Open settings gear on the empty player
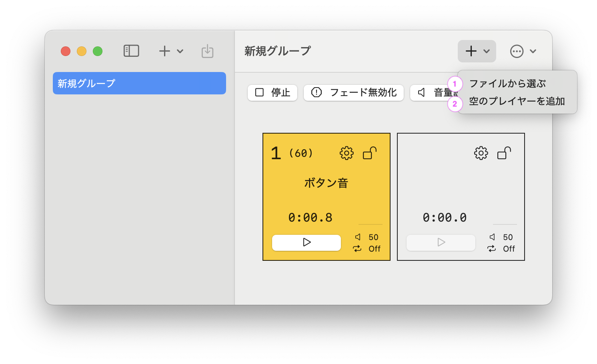597x364 pixels. tap(481, 153)
